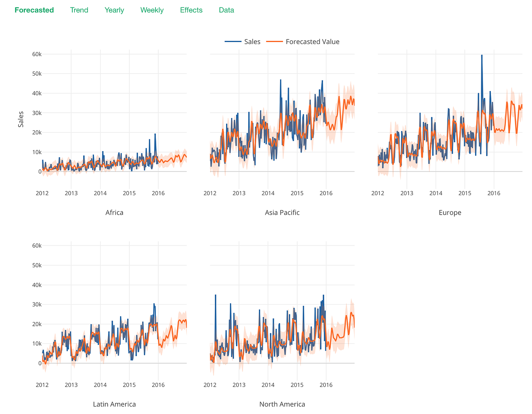
Task: View the Effects tab
Action: pyautogui.click(x=191, y=10)
